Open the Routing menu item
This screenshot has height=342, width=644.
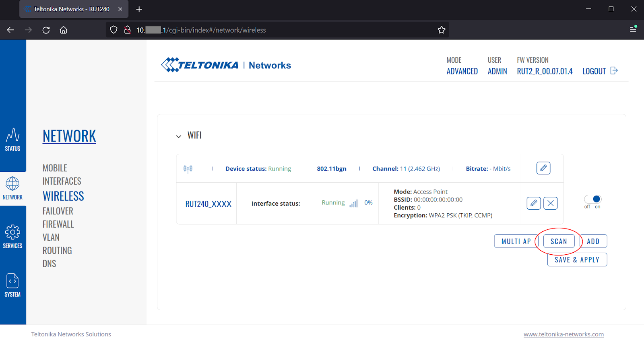(x=57, y=250)
